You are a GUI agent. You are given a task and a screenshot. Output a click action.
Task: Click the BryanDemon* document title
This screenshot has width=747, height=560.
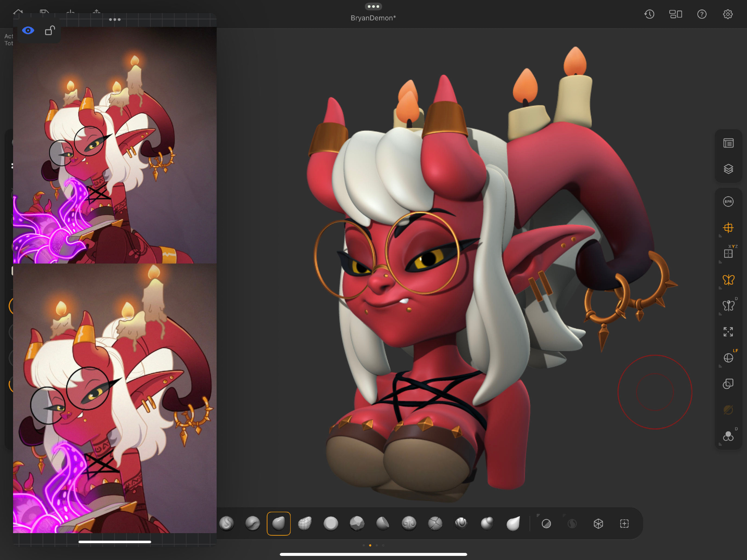373,18
